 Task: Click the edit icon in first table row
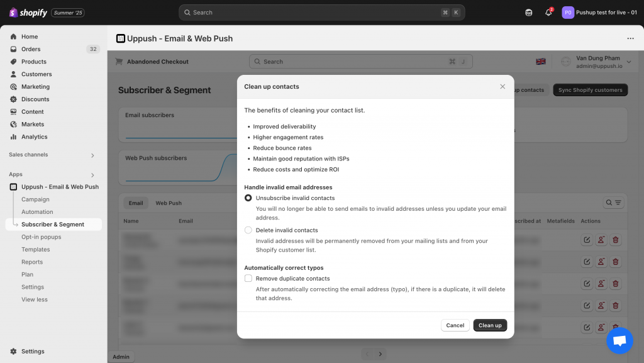586,240
